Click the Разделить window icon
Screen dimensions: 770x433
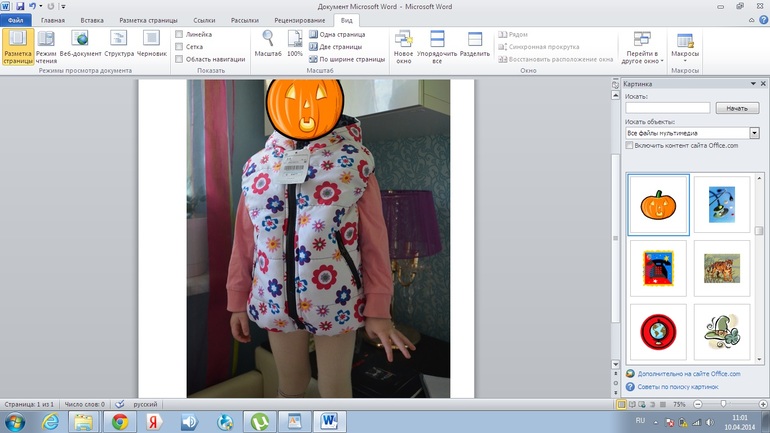coord(475,40)
